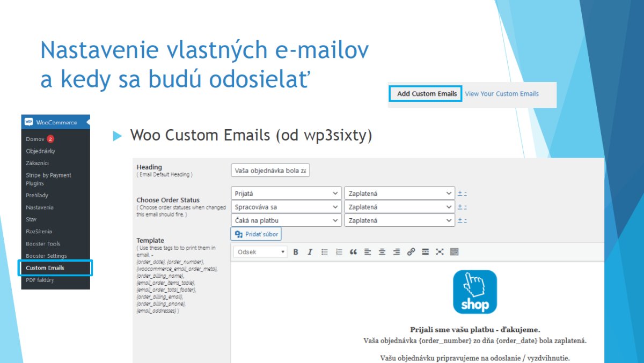Click the 'Vašu objednávku pripravujeme na odoslanie' line
The height and width of the screenshot is (363, 644).
(475, 358)
